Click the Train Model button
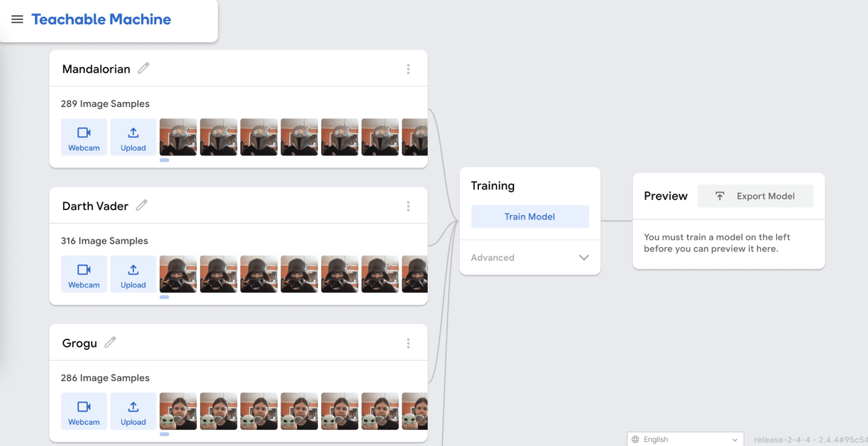The height and width of the screenshot is (446, 868). pyautogui.click(x=530, y=216)
